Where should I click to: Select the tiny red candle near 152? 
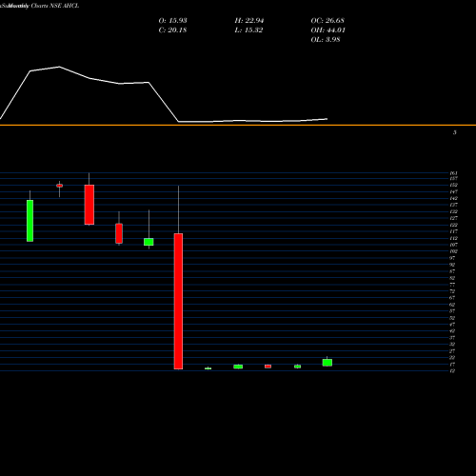pos(59,186)
